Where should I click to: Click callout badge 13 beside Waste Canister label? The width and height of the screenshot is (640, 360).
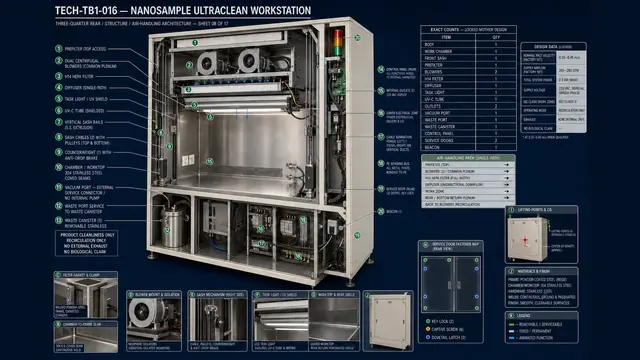59,220
